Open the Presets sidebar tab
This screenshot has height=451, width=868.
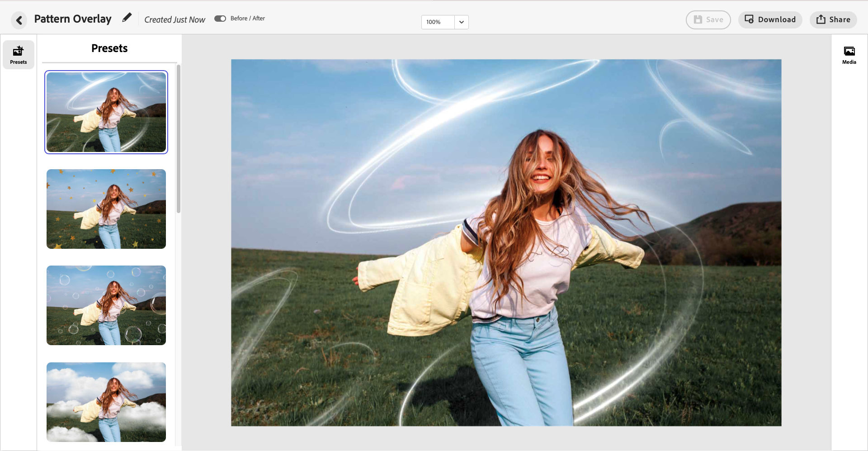[x=19, y=55]
